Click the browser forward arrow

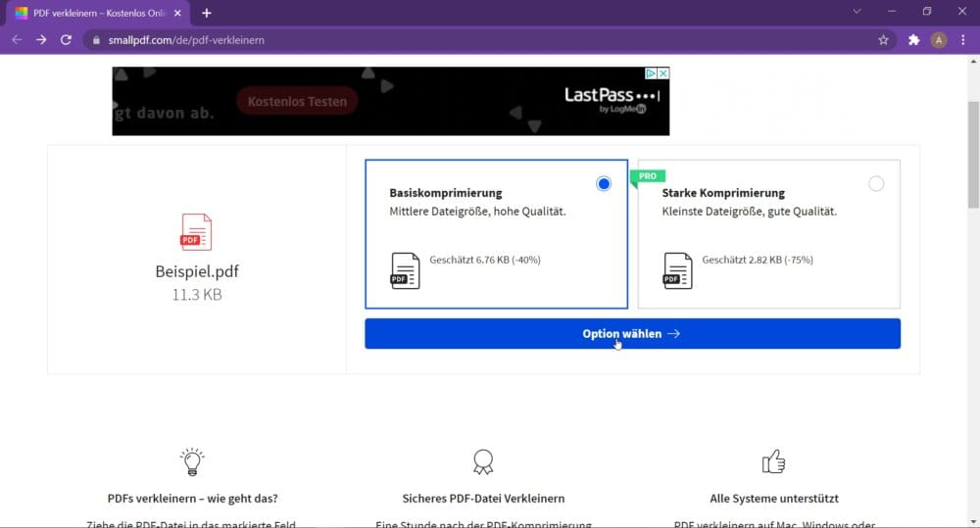(41, 40)
